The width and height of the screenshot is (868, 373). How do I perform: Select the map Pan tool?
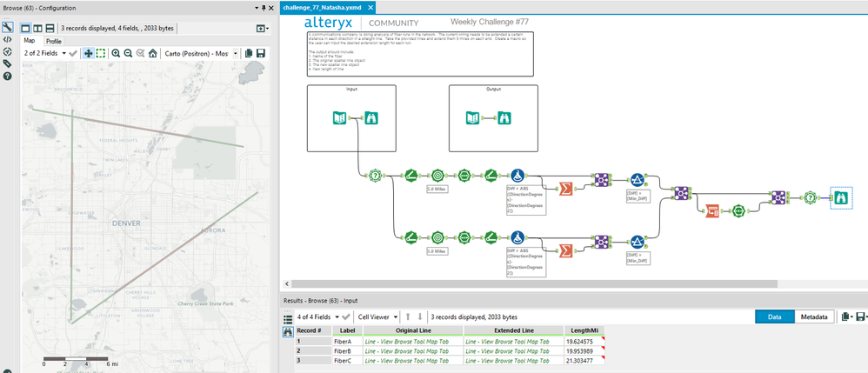(x=88, y=53)
